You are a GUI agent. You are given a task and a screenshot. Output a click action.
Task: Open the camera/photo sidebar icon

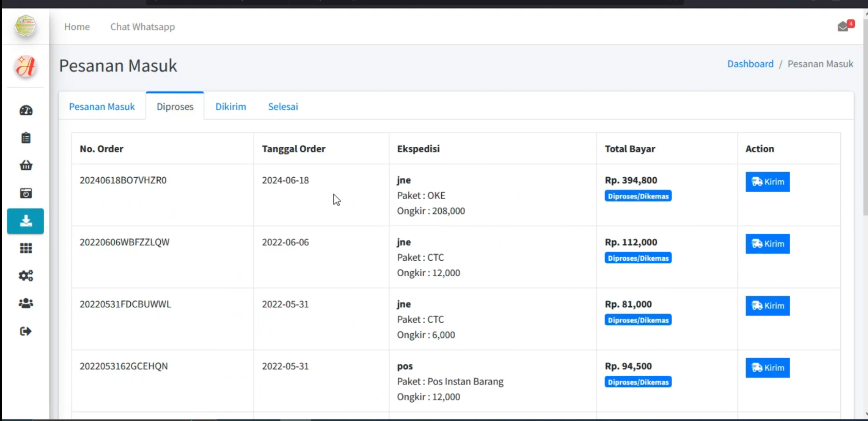point(26,193)
